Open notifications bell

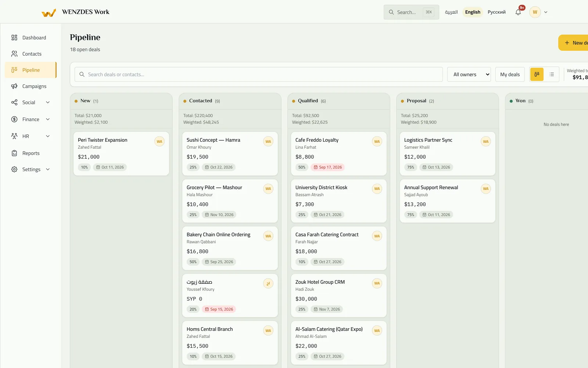coord(518,12)
